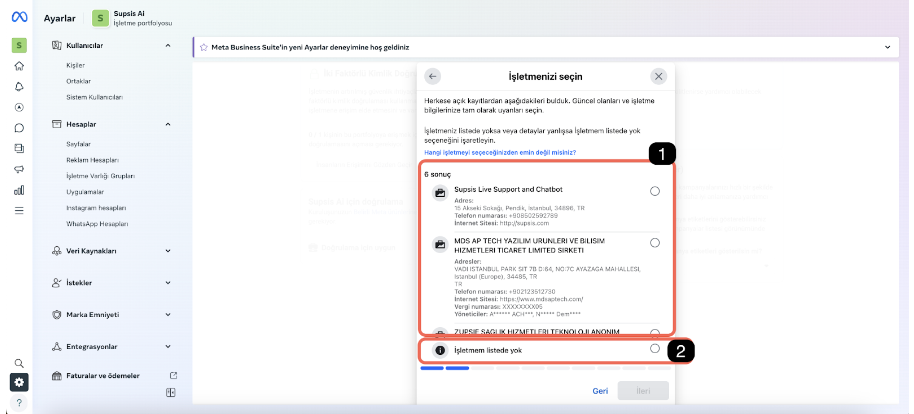Select MDS AP TECH YAZILIM radio button
Image resolution: width=914 pixels, height=414 pixels.
(x=655, y=243)
